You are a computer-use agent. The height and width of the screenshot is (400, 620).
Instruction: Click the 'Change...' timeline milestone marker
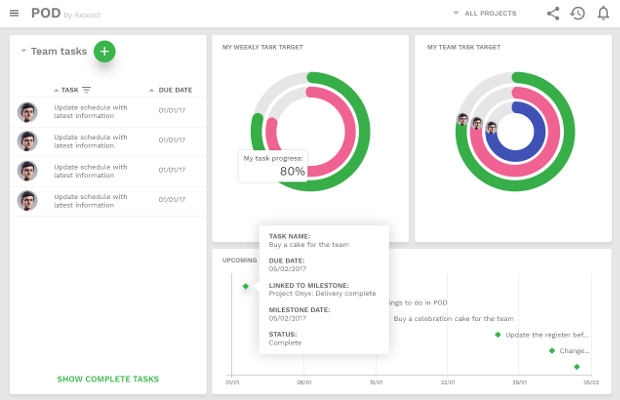pyautogui.click(x=551, y=351)
